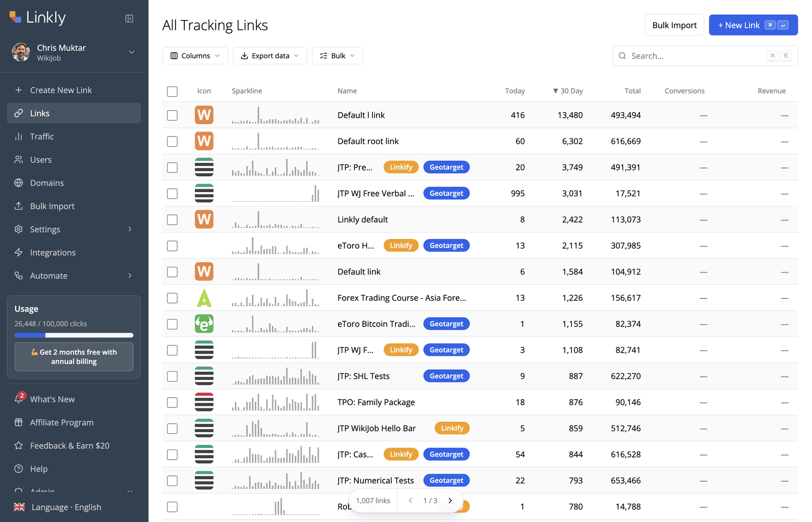Screen dimensions: 812x522
Task: Click 995 today count for JTP WJ Free Verbal
Action: pyautogui.click(x=518, y=194)
